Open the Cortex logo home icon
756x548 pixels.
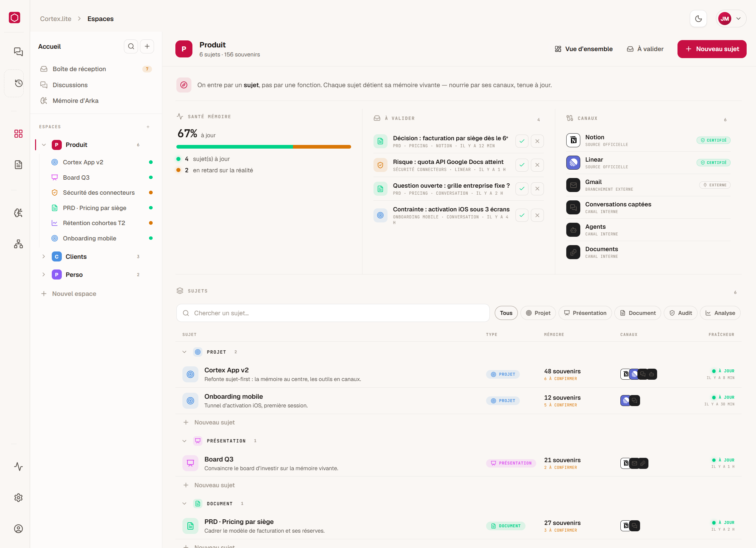pyautogui.click(x=14, y=17)
